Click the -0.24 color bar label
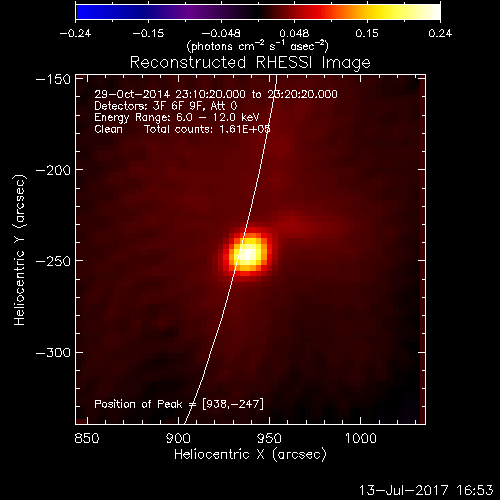 point(75,33)
